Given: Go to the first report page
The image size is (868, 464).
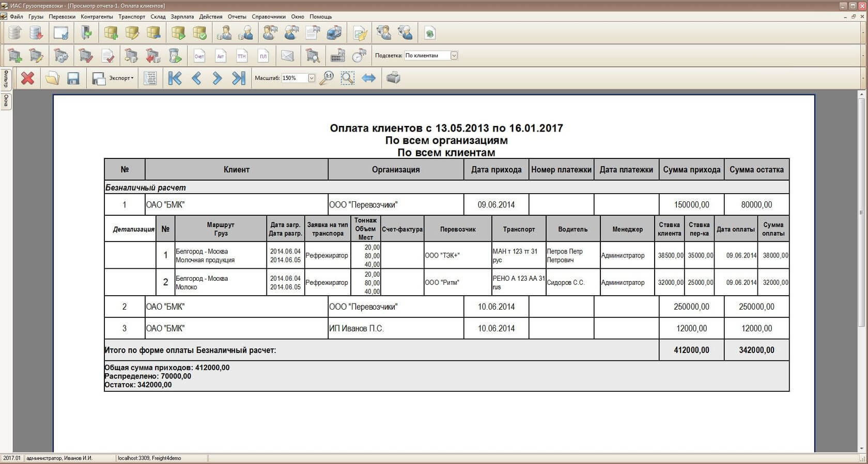Looking at the screenshot, I should click(x=175, y=78).
